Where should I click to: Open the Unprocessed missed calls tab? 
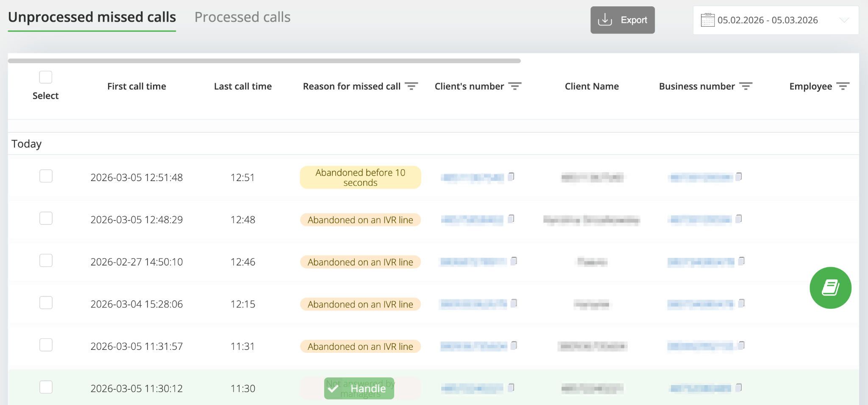92,17
